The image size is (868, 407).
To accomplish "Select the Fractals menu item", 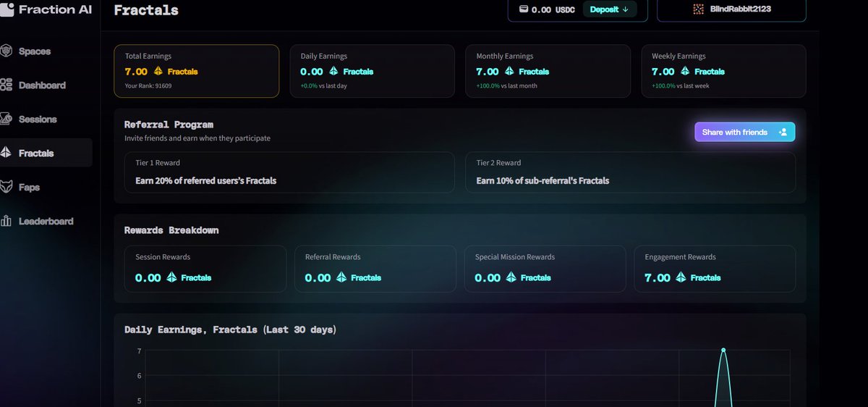I will (x=46, y=153).
